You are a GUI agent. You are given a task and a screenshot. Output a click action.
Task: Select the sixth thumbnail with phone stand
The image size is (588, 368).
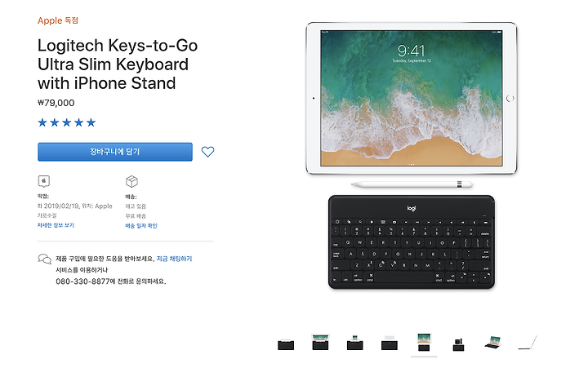[458, 345]
